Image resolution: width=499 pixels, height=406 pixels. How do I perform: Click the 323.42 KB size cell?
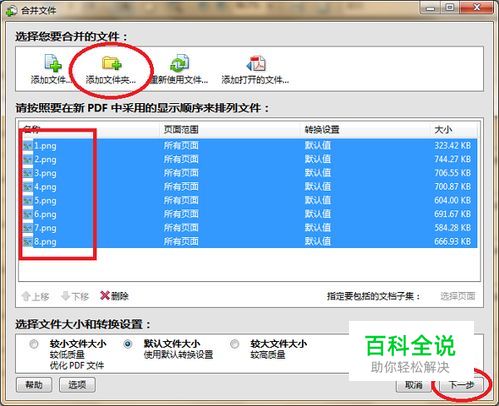tap(452, 146)
